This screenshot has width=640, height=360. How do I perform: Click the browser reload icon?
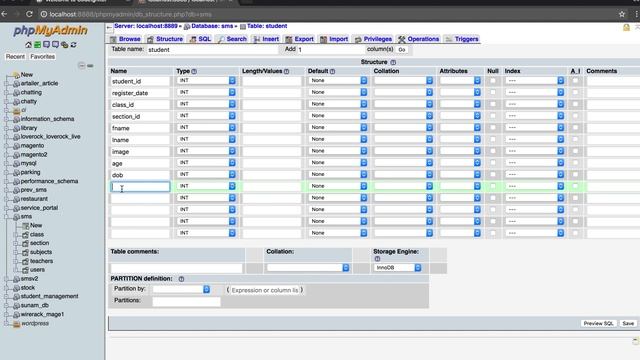coord(29,14)
